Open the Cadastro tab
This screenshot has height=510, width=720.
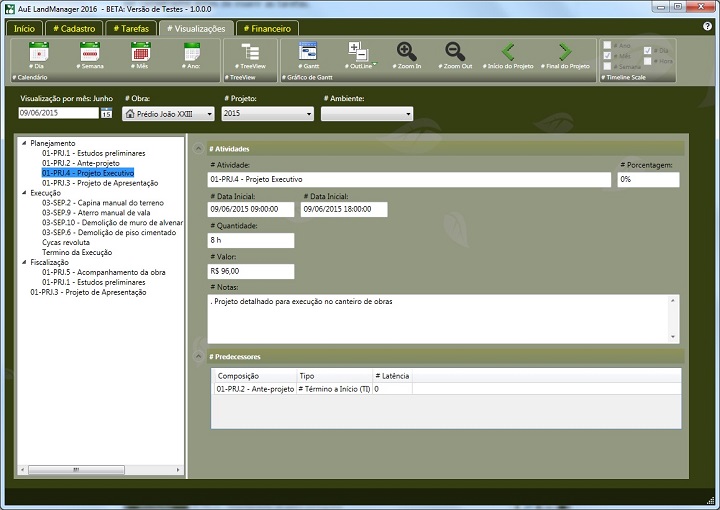[x=74, y=29]
